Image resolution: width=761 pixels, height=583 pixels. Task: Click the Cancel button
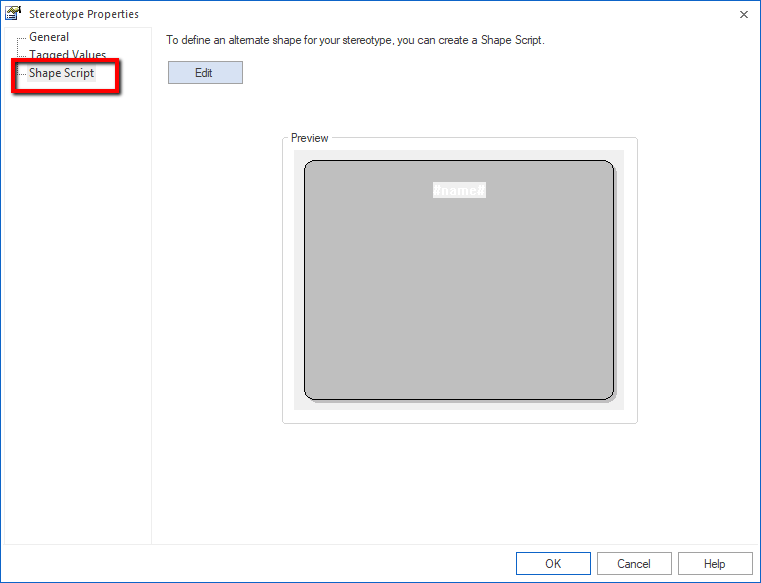click(x=634, y=563)
